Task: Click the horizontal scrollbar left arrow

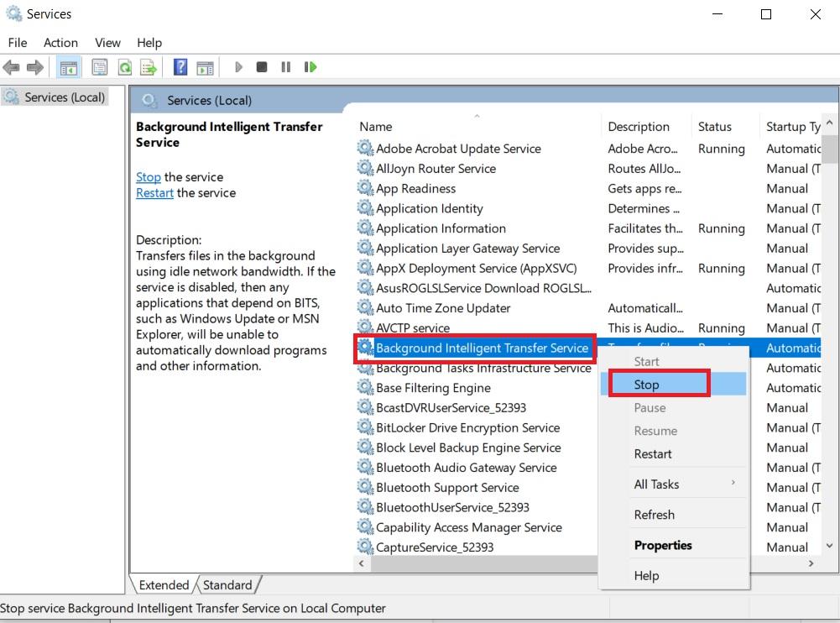Action: (362, 563)
